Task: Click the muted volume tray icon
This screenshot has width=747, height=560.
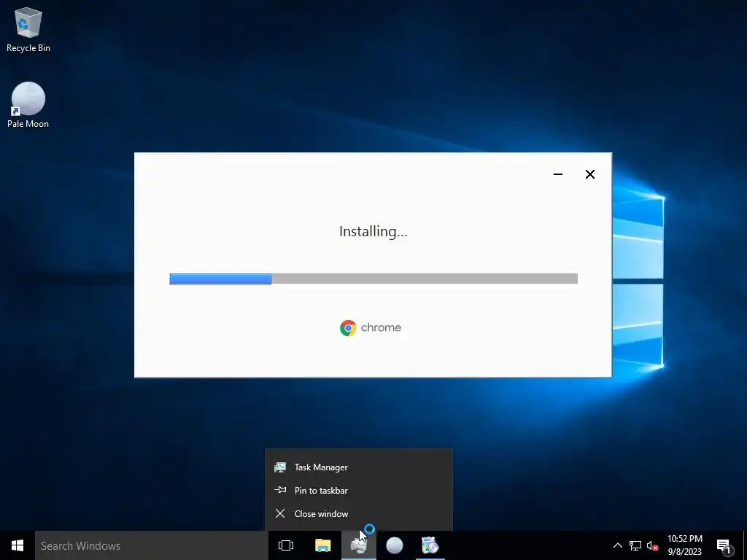Action: pyautogui.click(x=653, y=545)
